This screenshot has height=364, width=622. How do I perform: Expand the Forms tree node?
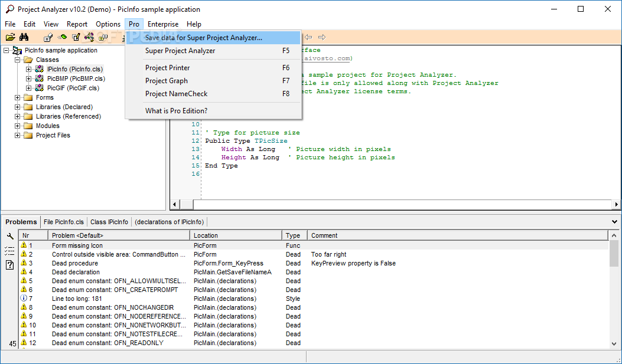(18, 97)
